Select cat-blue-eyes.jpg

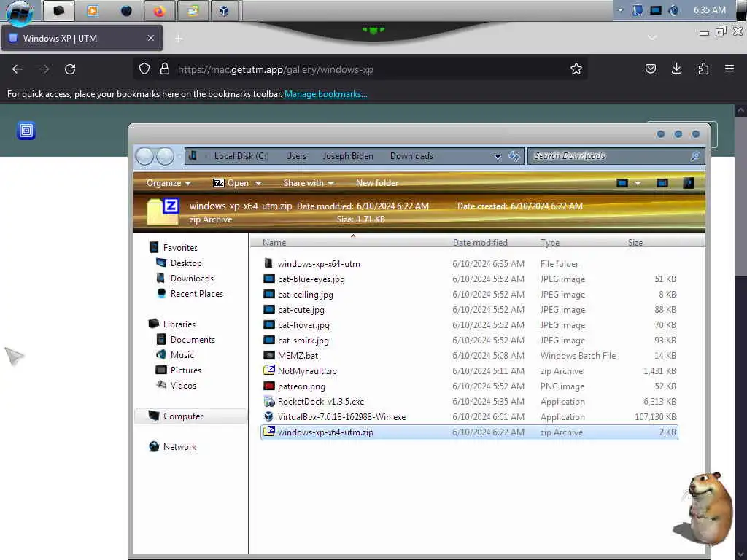coord(469,279)
